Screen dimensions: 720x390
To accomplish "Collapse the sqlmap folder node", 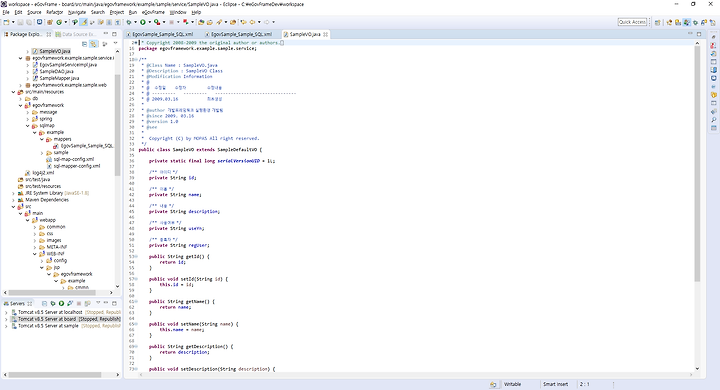I will point(28,125).
